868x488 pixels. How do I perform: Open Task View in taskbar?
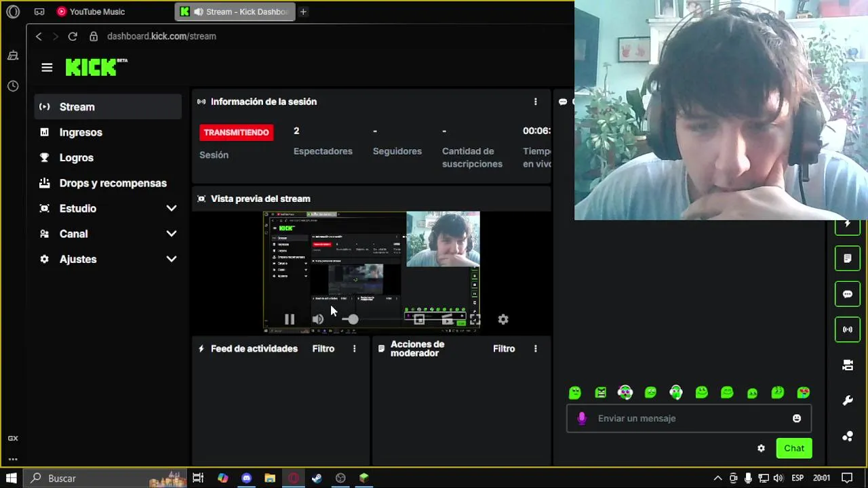(198, 479)
